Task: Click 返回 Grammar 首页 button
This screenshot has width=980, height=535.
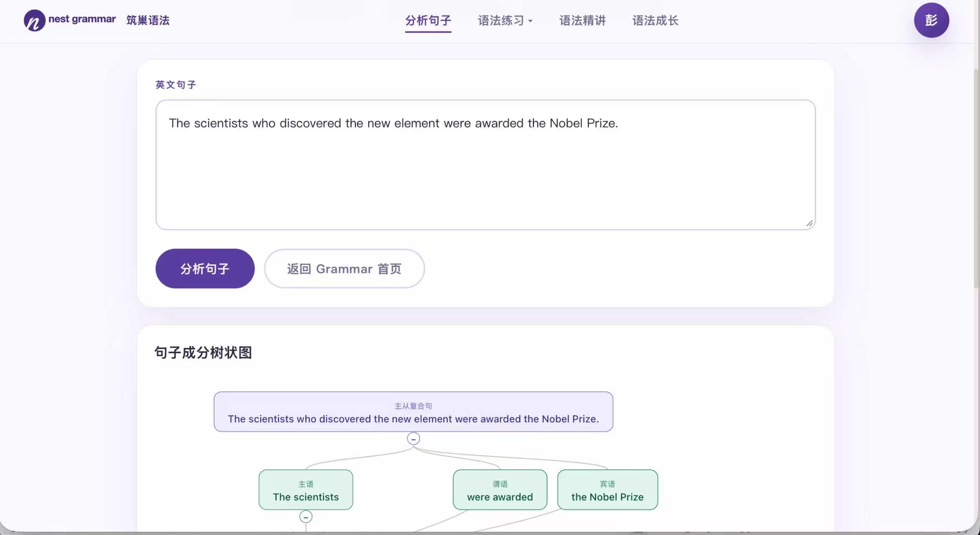Action: (x=344, y=268)
